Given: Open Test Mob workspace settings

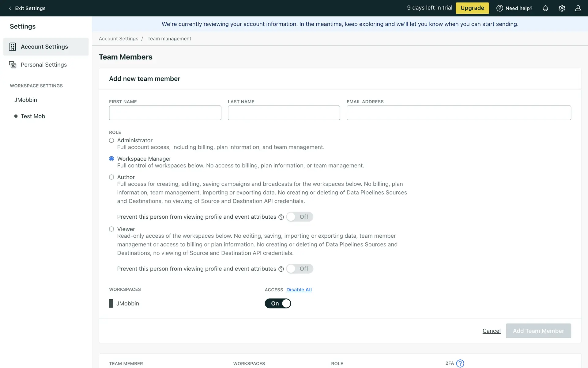Looking at the screenshot, I should pos(33,116).
